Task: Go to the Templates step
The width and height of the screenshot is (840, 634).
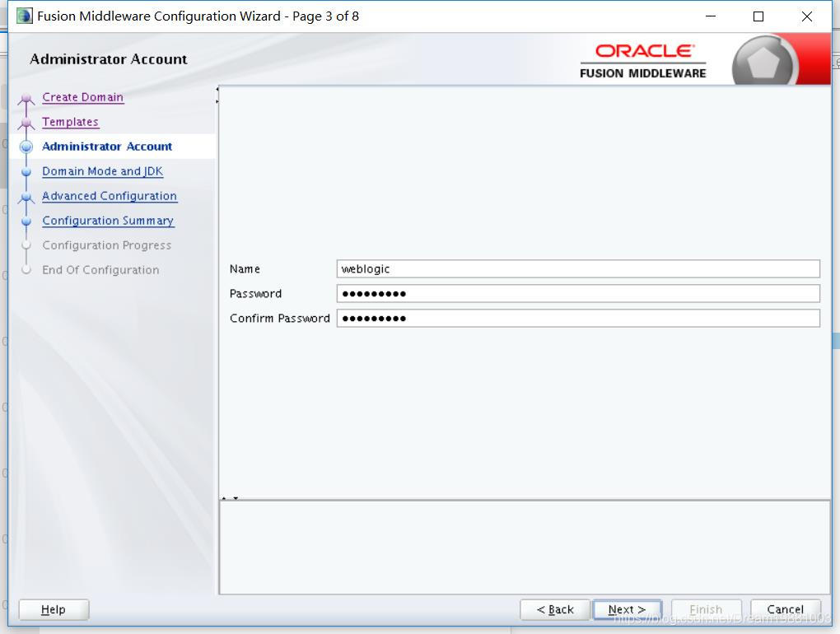Action: [x=70, y=122]
